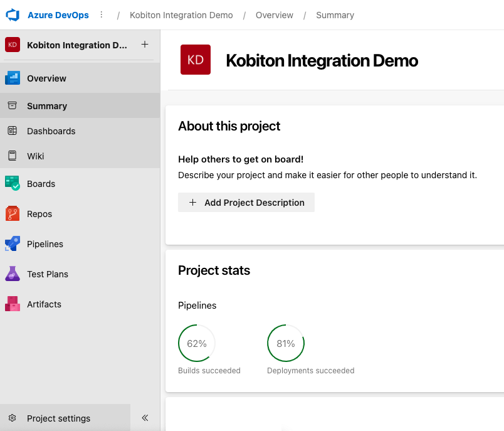The height and width of the screenshot is (431, 504).
Task: Click the Builds succeeded label
Action: point(209,371)
